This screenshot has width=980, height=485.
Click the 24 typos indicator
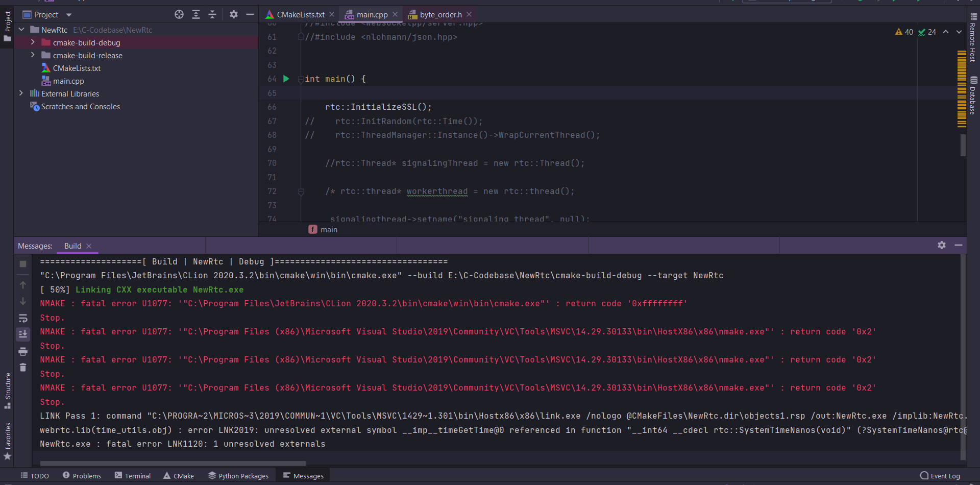927,32
